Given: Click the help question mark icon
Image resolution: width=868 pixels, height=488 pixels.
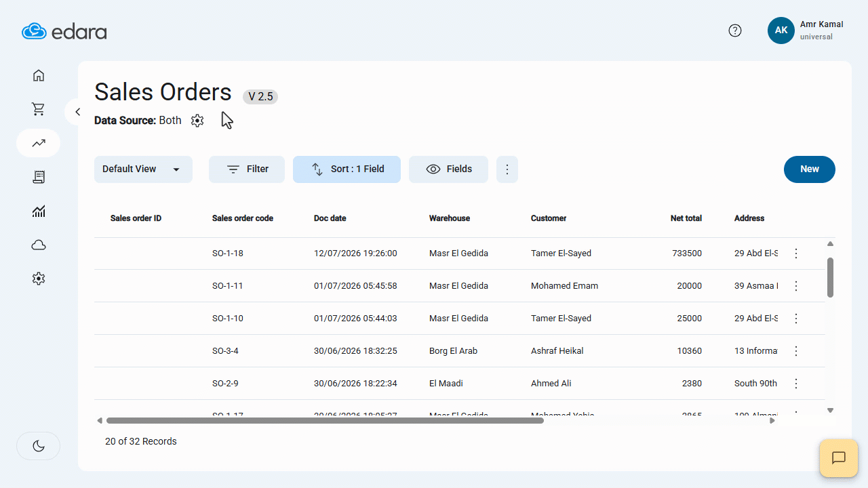Looking at the screenshot, I should [x=735, y=30].
